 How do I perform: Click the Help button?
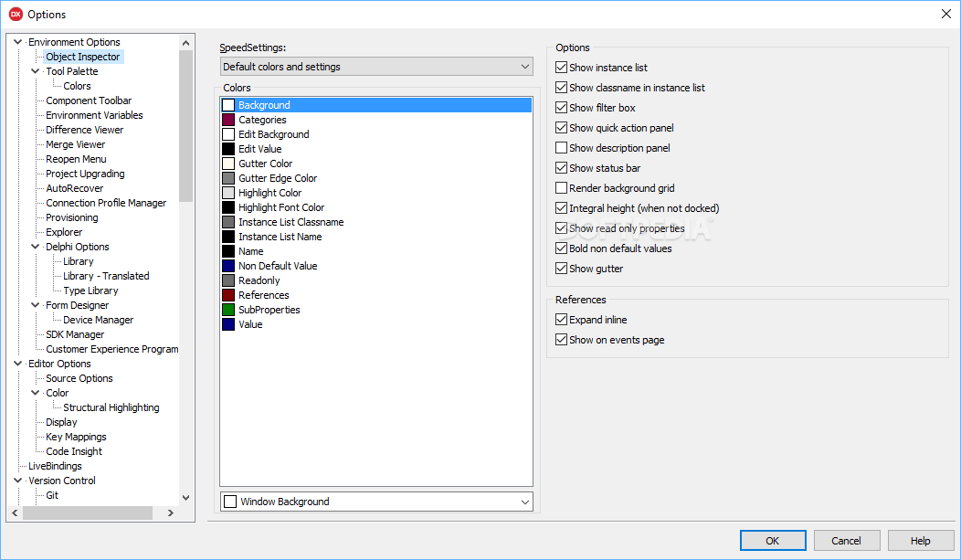[x=921, y=541]
